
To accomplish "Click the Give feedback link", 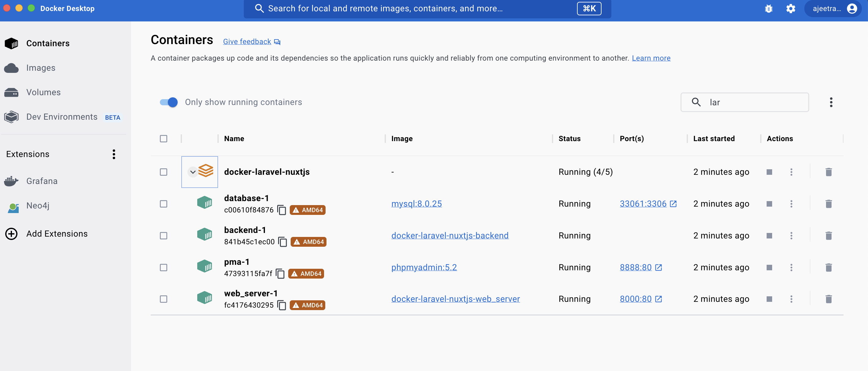I will 247,41.
